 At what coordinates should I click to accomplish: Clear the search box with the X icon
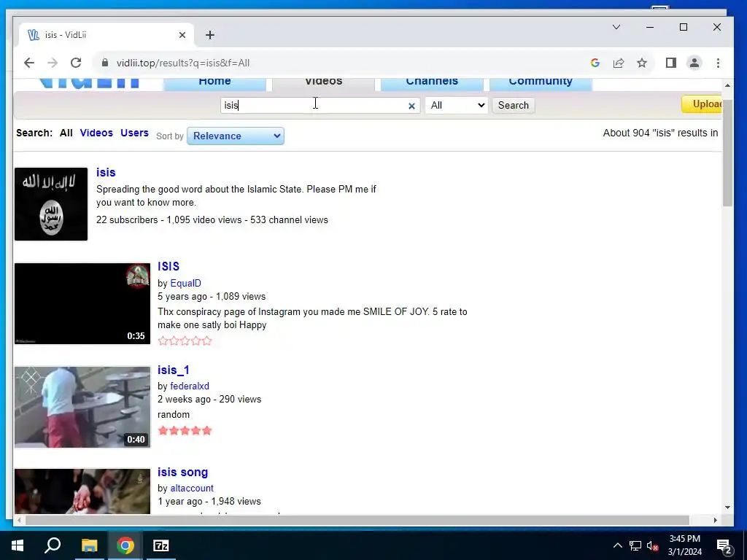pyautogui.click(x=411, y=106)
